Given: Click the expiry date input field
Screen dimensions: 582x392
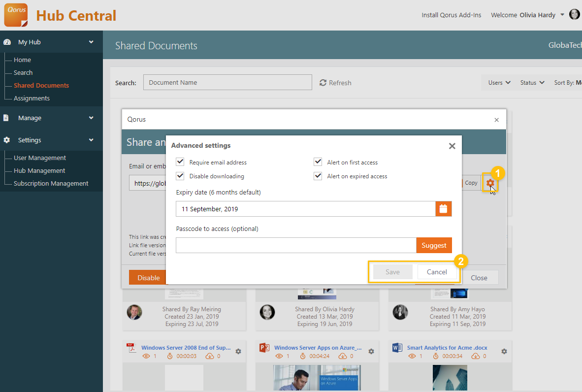Looking at the screenshot, I should (x=305, y=209).
